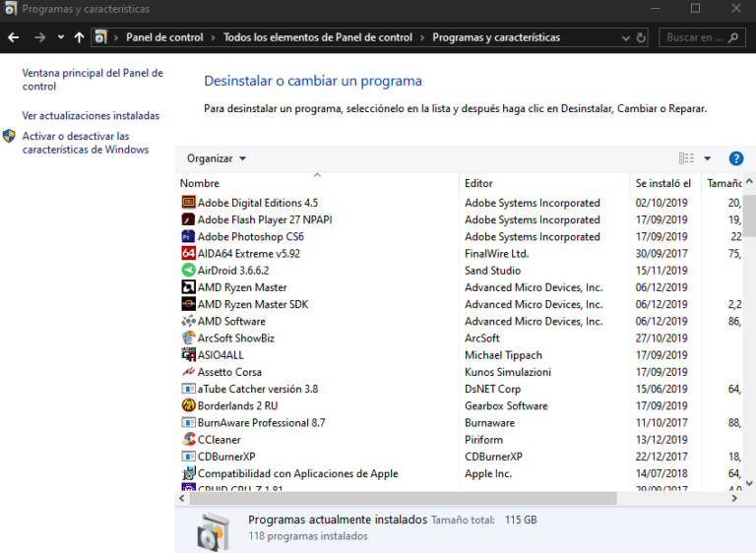Screen dimensions: 756x553
Task: Go forward with the right arrow
Action: pyautogui.click(x=39, y=37)
